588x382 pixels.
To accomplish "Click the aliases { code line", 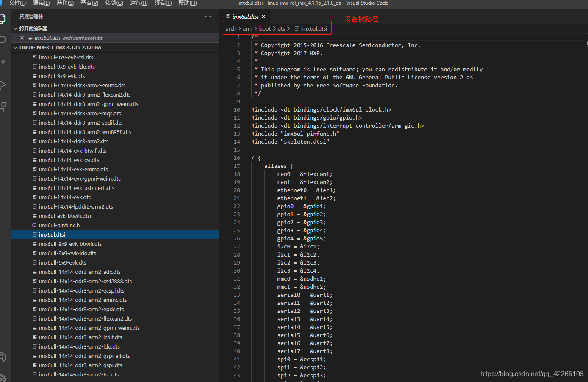I will (x=279, y=166).
